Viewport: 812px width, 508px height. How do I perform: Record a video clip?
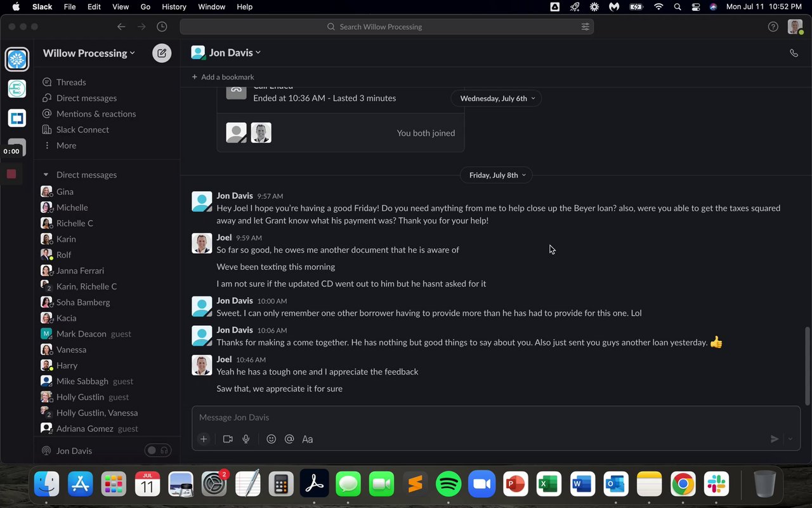tap(228, 439)
